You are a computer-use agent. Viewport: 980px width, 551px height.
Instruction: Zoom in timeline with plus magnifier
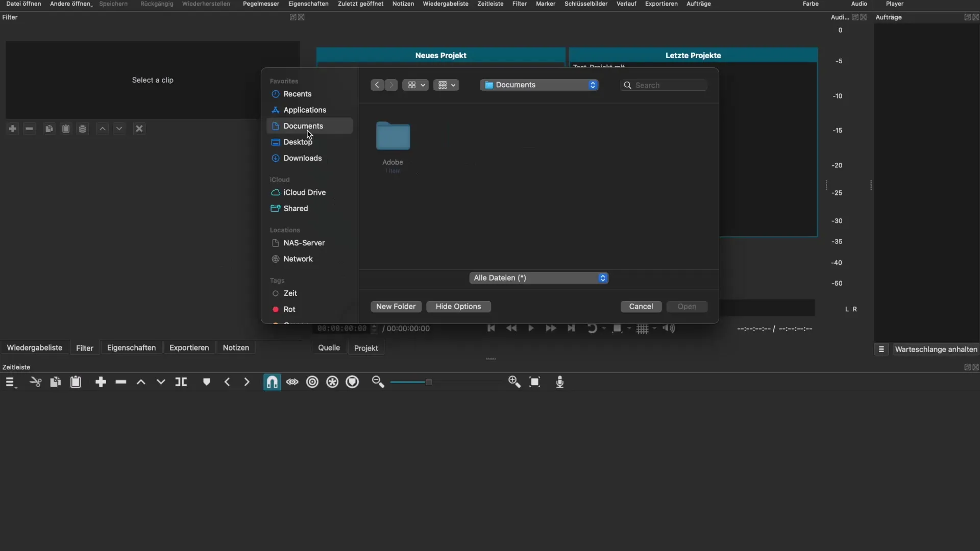pyautogui.click(x=514, y=382)
